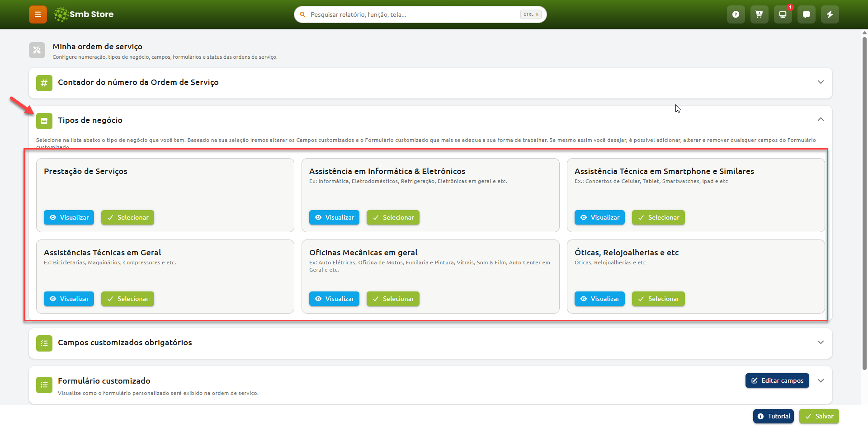Visualizar Óticas, Relojoalherias e etc
The height and width of the screenshot is (427, 868).
point(599,299)
